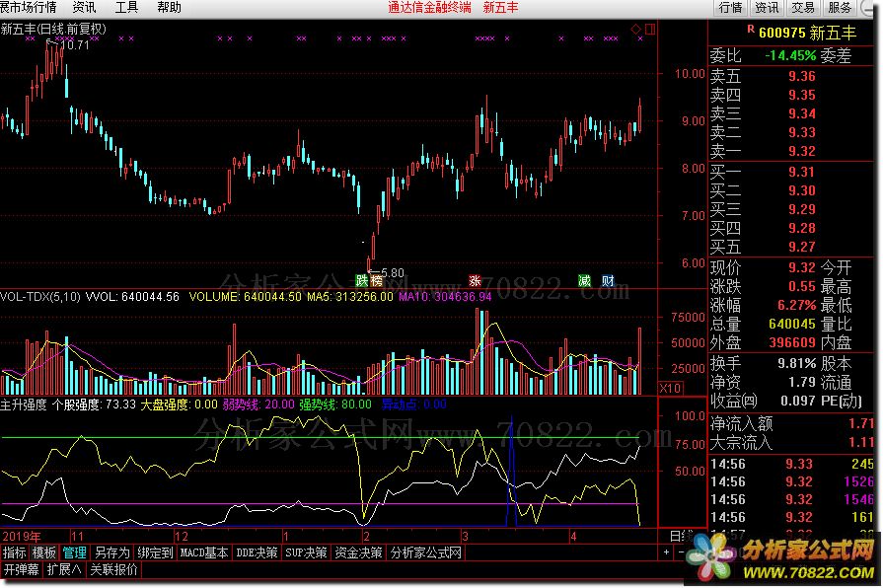The image size is (883, 588).
Task: Click the 14:56 trade tick at 9.33
Action: (x=792, y=464)
